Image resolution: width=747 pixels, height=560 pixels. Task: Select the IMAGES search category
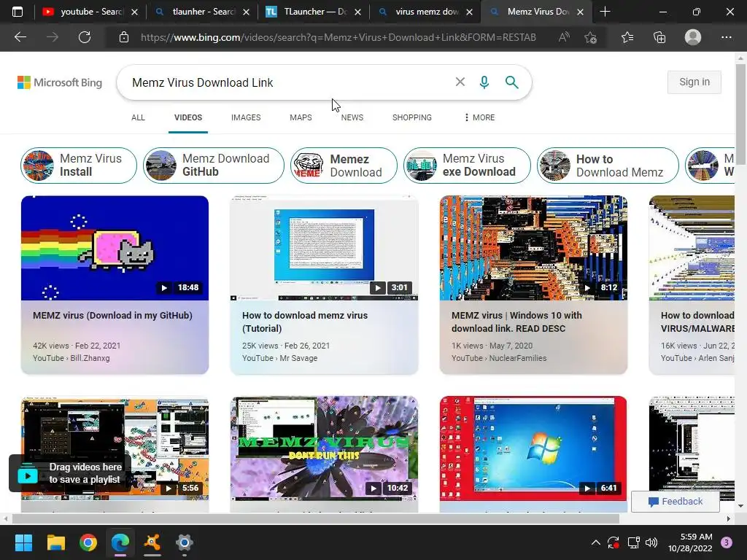pos(246,117)
